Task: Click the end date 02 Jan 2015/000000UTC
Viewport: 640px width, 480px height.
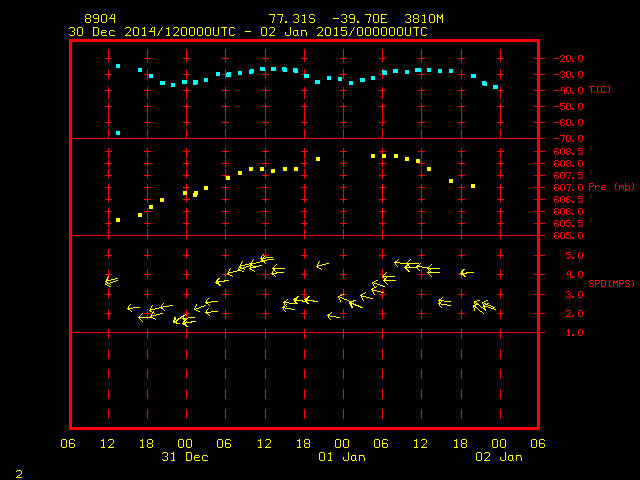Action: coord(344,32)
